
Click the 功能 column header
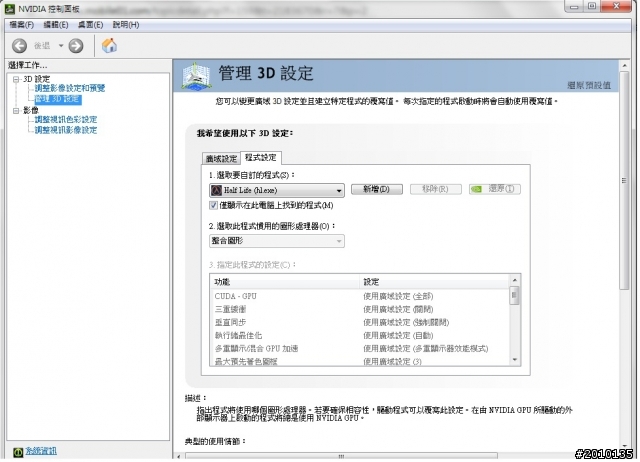tap(284, 282)
